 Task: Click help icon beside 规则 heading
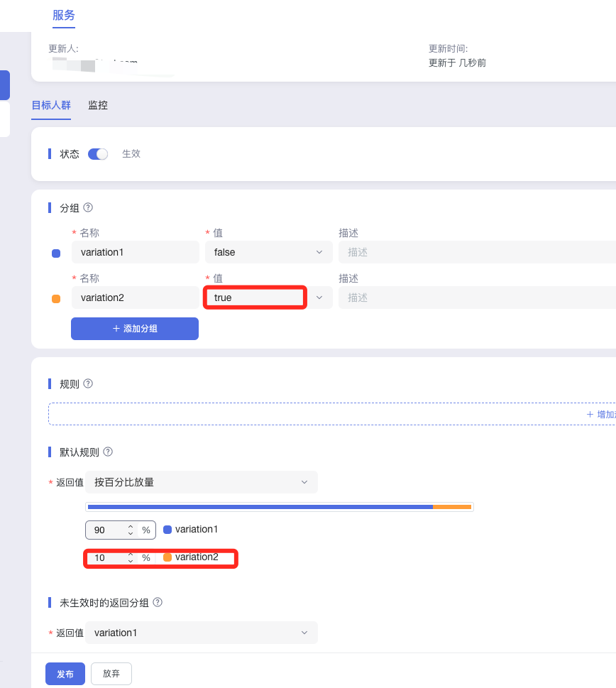tap(89, 384)
